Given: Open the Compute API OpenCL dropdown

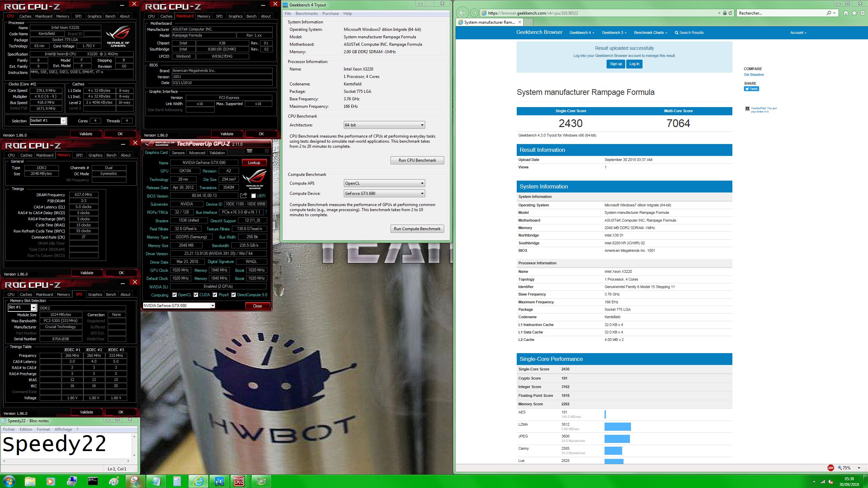Looking at the screenshot, I should click(x=384, y=183).
